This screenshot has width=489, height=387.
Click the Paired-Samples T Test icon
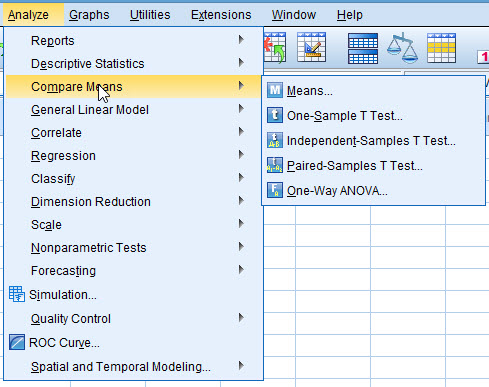pyautogui.click(x=275, y=165)
